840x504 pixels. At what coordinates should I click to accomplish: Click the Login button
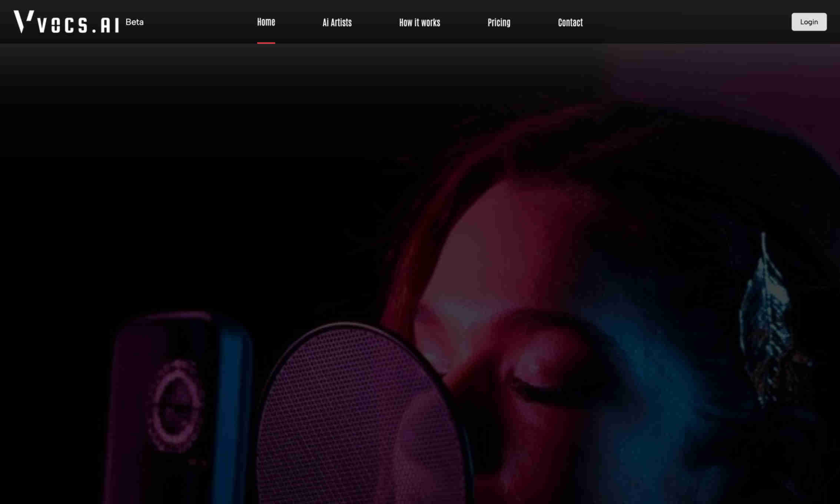(809, 22)
